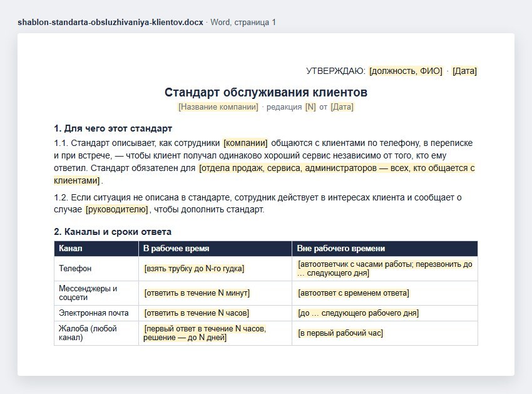
Task: Click heading '2. Каналы и сроки ответа'
Action: (x=113, y=232)
